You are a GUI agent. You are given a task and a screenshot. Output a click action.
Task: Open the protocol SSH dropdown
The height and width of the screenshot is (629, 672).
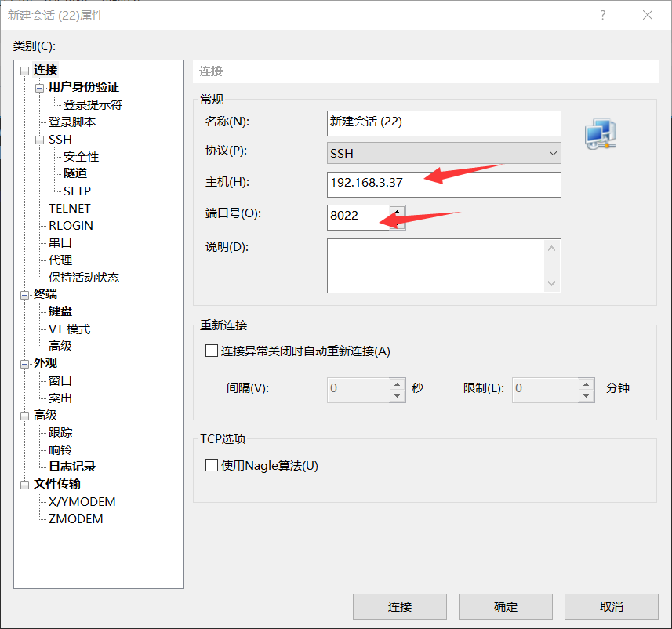(444, 153)
